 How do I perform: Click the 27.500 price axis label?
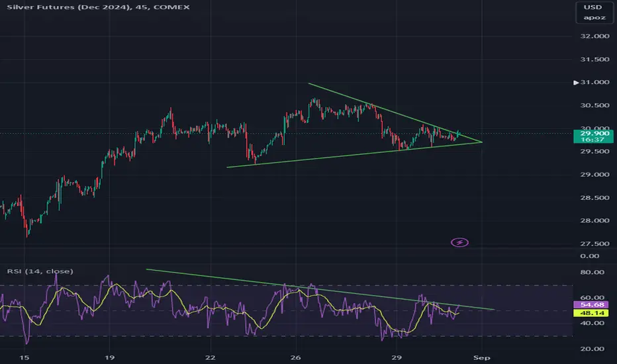click(x=594, y=244)
